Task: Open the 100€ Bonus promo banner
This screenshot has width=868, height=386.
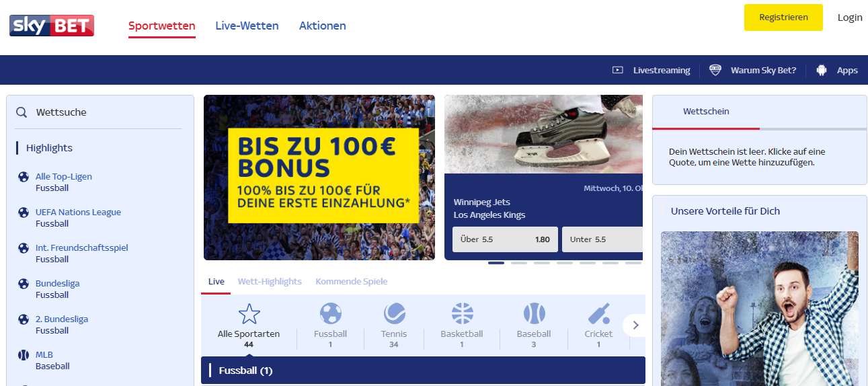Action: pyautogui.click(x=319, y=178)
